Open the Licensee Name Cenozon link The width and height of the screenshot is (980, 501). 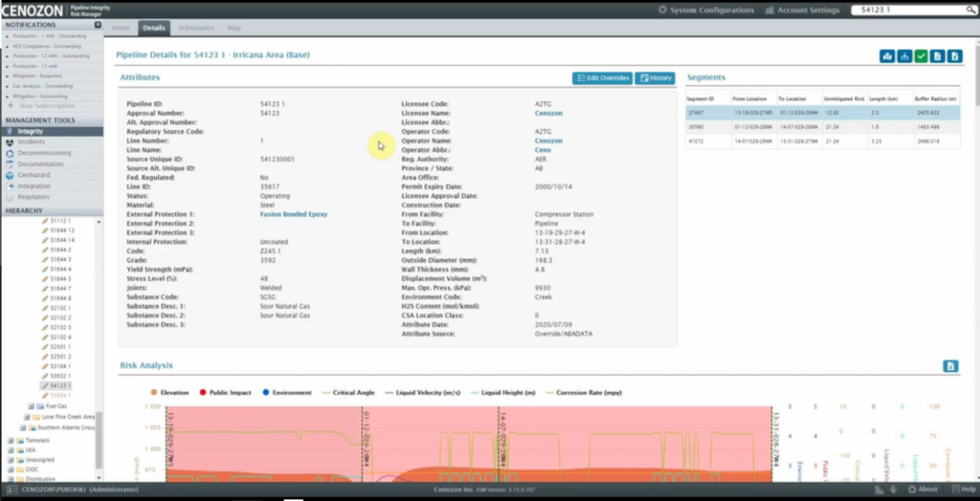[x=548, y=113]
